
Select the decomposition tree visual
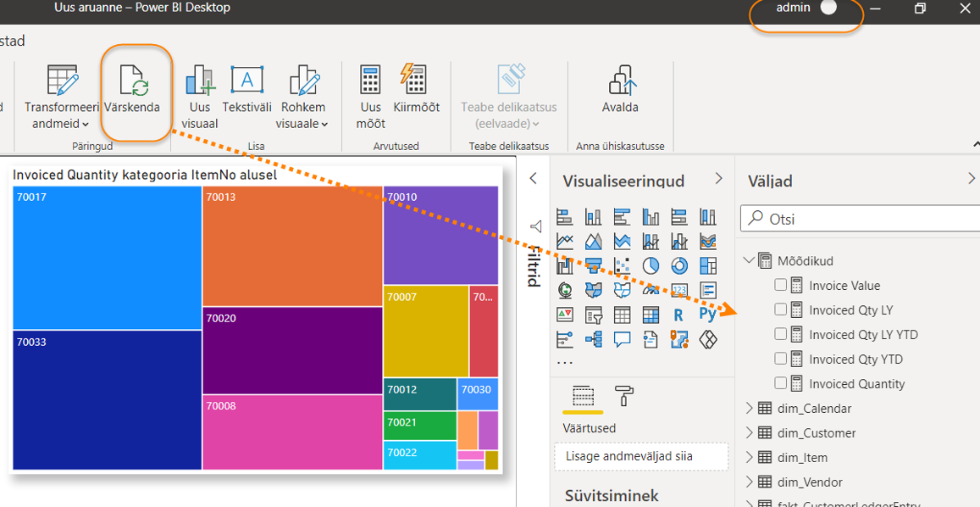point(593,338)
